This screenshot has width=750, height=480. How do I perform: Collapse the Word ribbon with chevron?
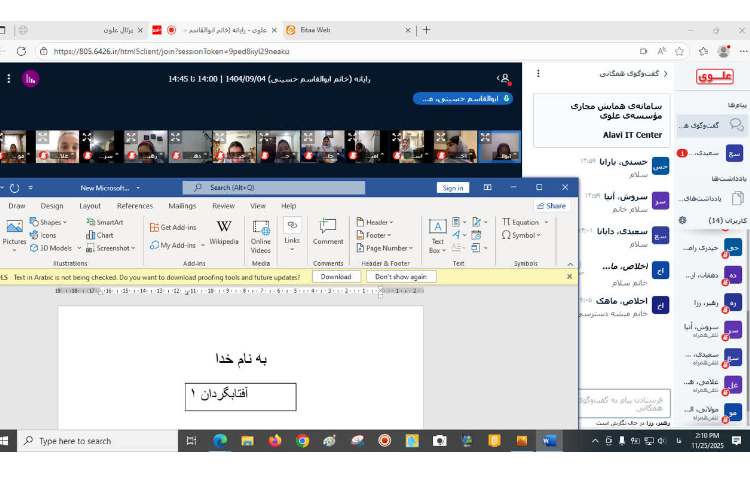pos(570,264)
